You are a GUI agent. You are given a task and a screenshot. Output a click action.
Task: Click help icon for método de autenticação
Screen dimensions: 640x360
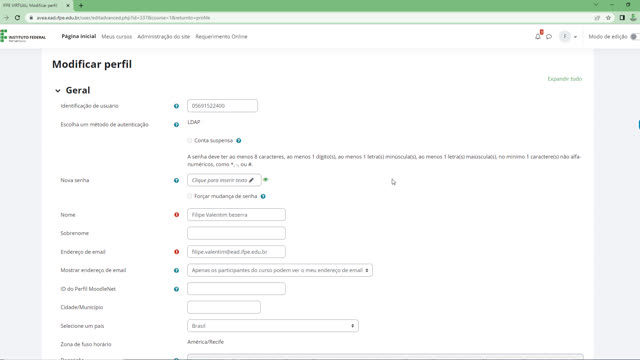click(176, 124)
